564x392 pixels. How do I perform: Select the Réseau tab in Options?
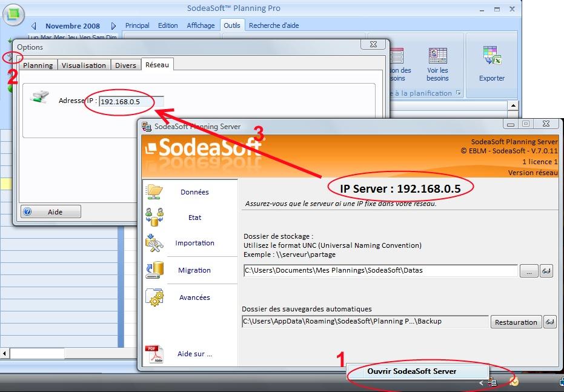tap(157, 65)
